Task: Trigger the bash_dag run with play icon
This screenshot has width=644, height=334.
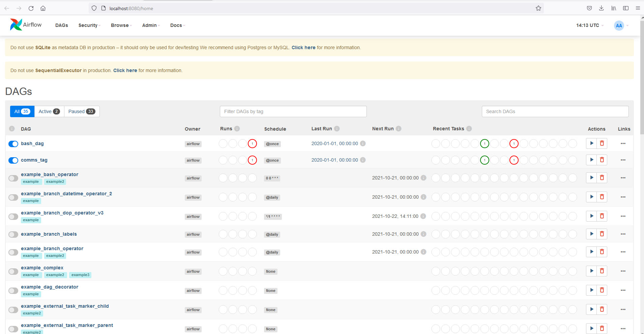Action: click(591, 143)
